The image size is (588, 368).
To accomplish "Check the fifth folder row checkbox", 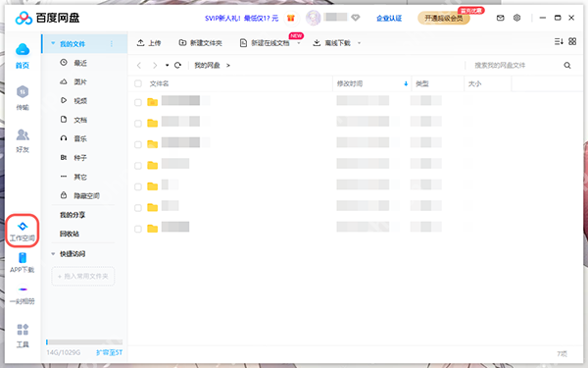I will coord(138,186).
